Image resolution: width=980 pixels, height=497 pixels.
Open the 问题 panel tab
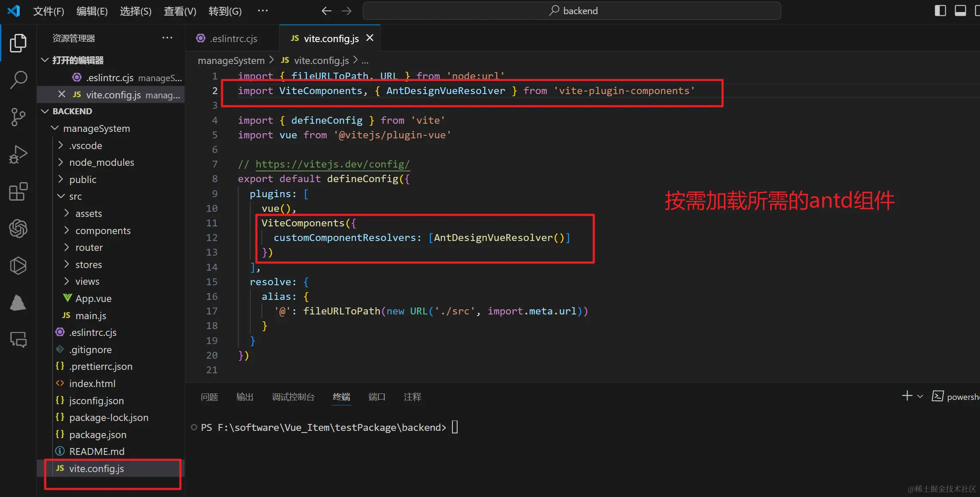tap(209, 397)
